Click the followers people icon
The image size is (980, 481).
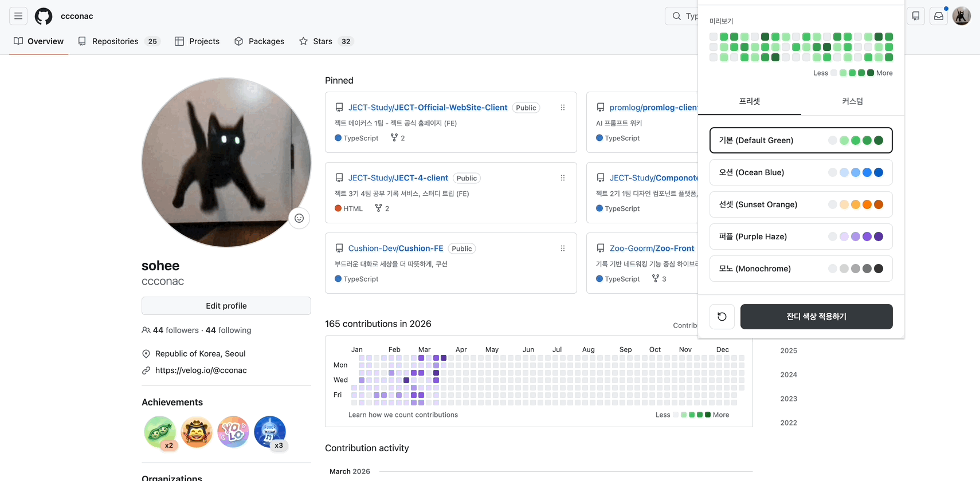coord(146,330)
